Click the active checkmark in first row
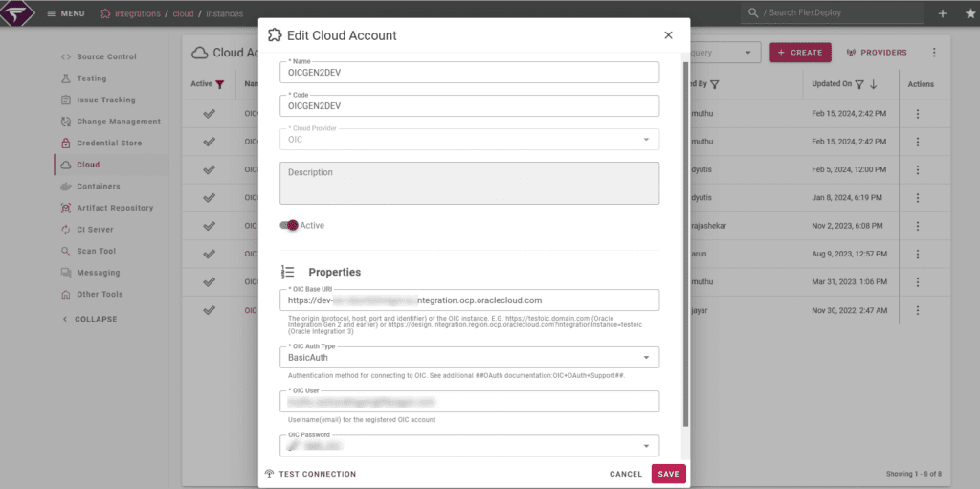Image resolution: width=980 pixels, height=489 pixels. [x=210, y=114]
